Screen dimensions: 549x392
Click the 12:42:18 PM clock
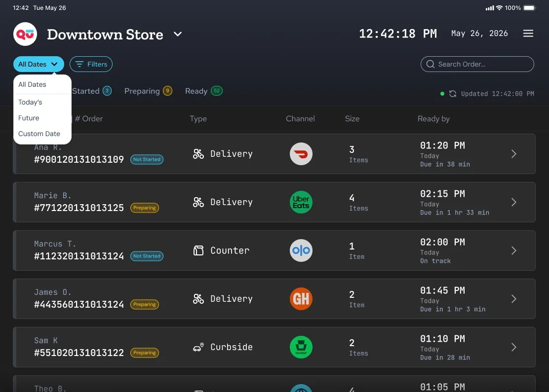coord(398,34)
